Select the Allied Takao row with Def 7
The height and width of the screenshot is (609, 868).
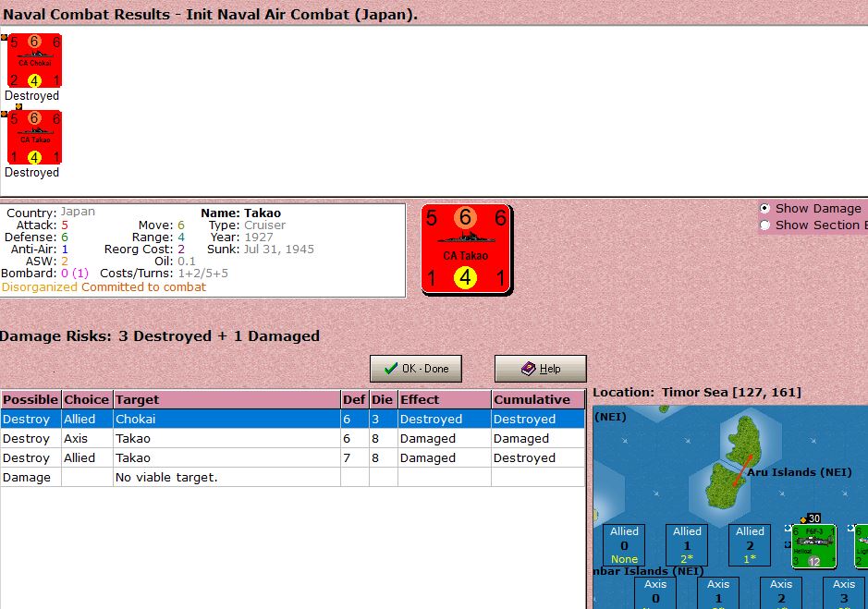click(x=292, y=457)
